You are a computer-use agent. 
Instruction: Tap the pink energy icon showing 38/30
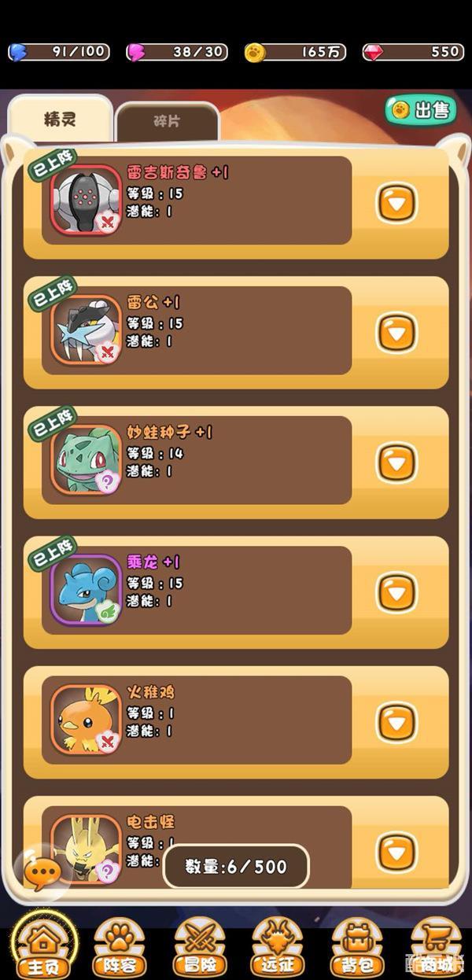point(136,52)
